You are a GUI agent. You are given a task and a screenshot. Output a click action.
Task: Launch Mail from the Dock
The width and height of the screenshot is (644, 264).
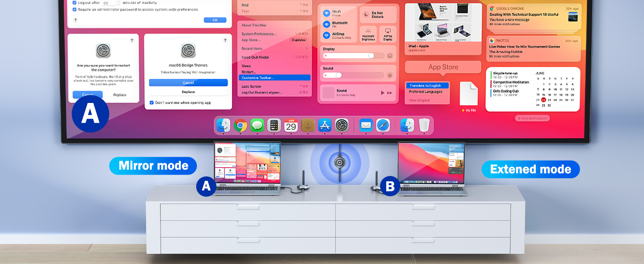pyautogui.click(x=366, y=125)
